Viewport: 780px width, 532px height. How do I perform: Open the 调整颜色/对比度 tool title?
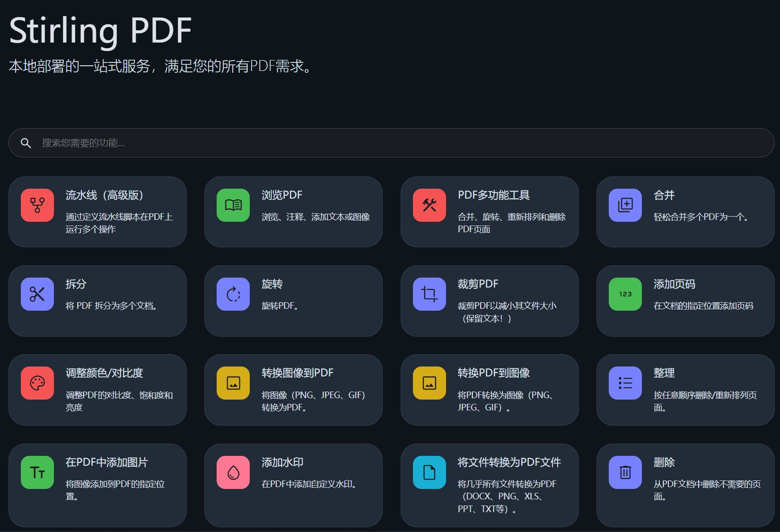(104, 373)
